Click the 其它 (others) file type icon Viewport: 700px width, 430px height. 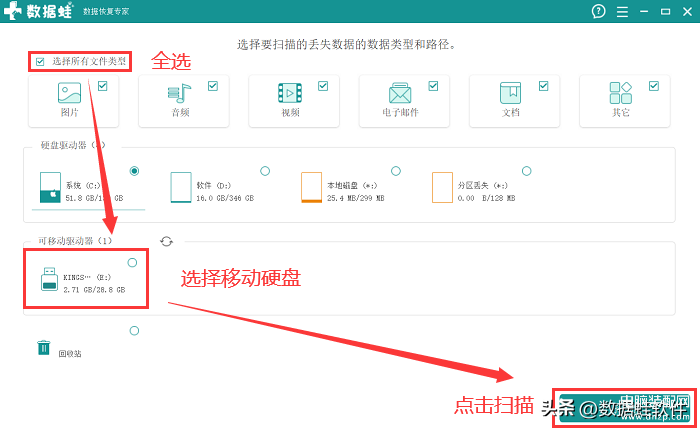point(620,93)
